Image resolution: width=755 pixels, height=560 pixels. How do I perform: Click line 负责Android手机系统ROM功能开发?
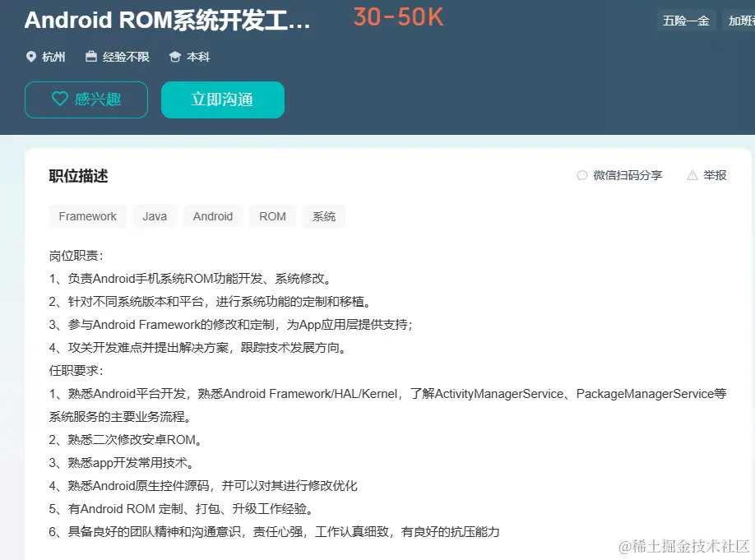[190, 279]
